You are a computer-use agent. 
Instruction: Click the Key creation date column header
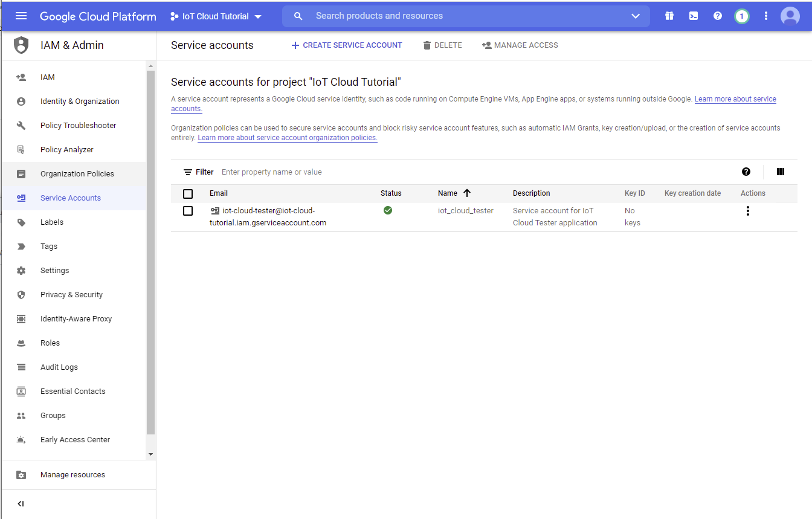point(692,193)
